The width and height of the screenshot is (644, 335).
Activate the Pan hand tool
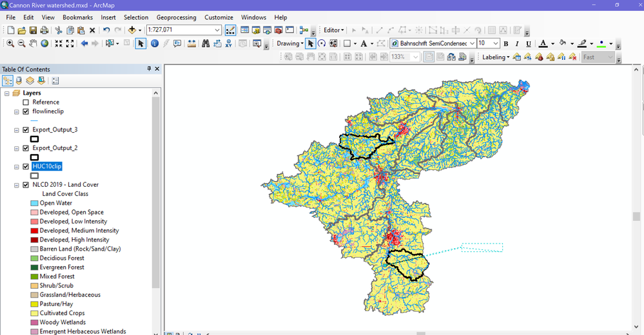[x=33, y=44]
